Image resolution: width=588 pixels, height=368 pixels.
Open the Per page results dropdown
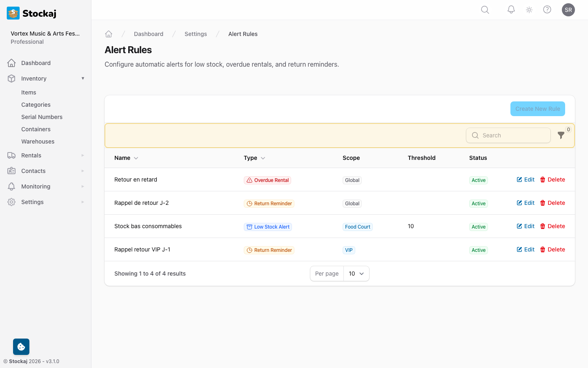pos(356,274)
